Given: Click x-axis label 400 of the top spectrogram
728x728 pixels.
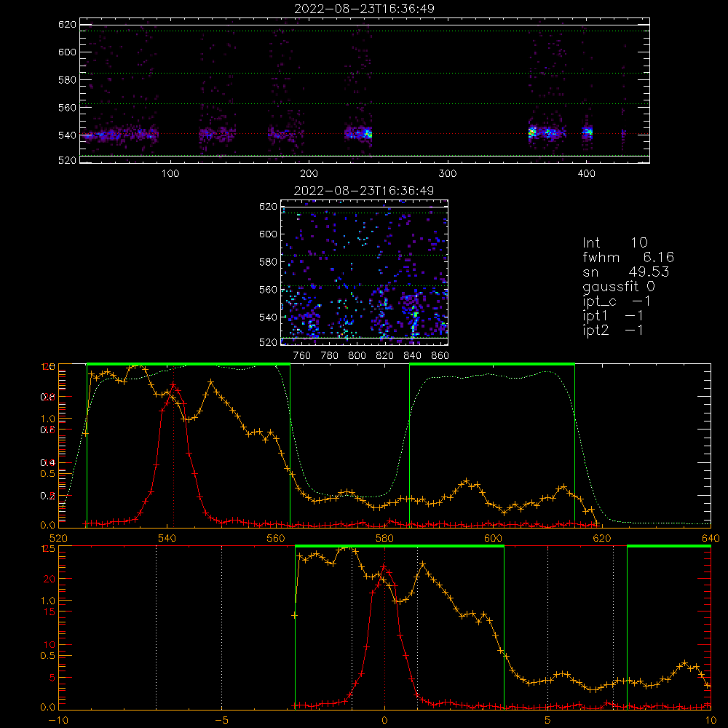Looking at the screenshot, I should click(x=586, y=174).
